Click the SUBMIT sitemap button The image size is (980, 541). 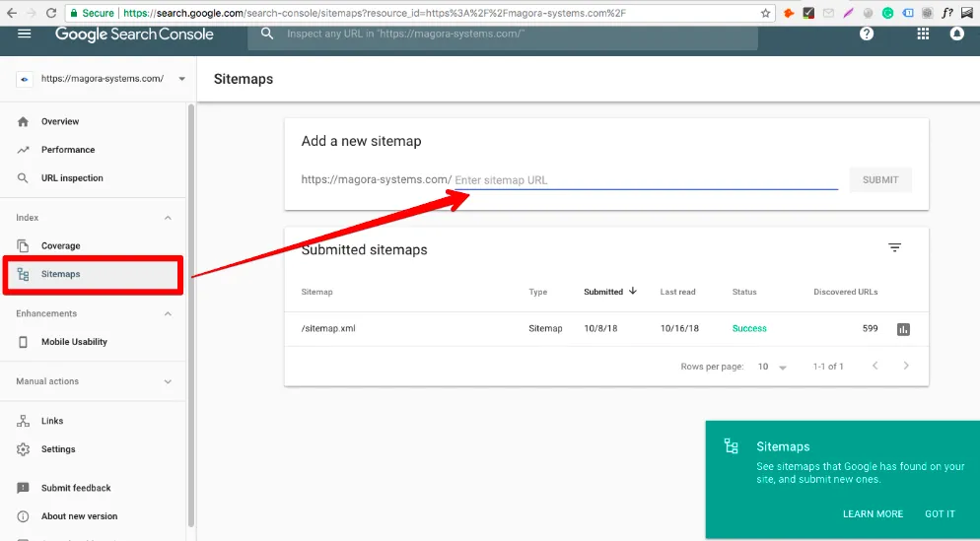click(880, 180)
